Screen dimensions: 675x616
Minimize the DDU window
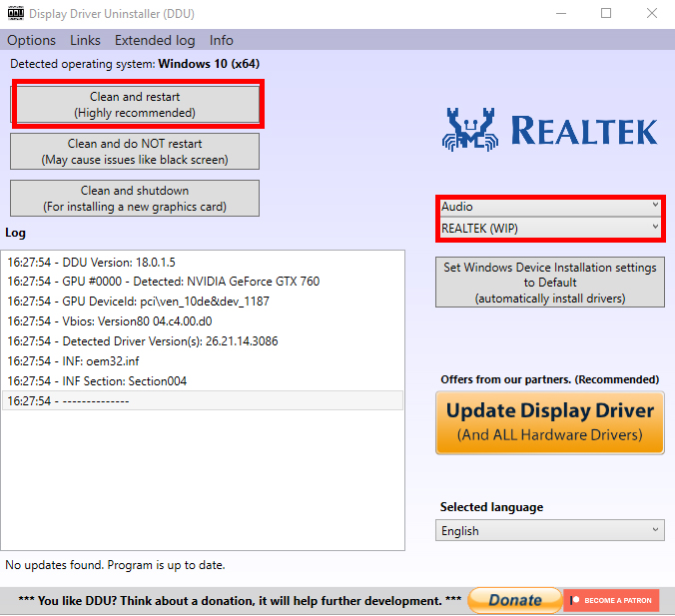pyautogui.click(x=560, y=13)
